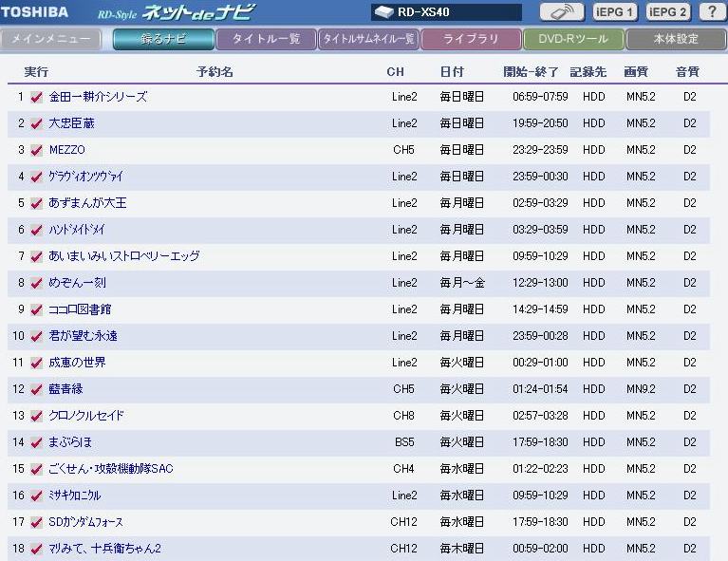The image size is (728, 561).
Task: Open the あいまいみいストロベリーエッグ reservation link
Action: coord(124,256)
